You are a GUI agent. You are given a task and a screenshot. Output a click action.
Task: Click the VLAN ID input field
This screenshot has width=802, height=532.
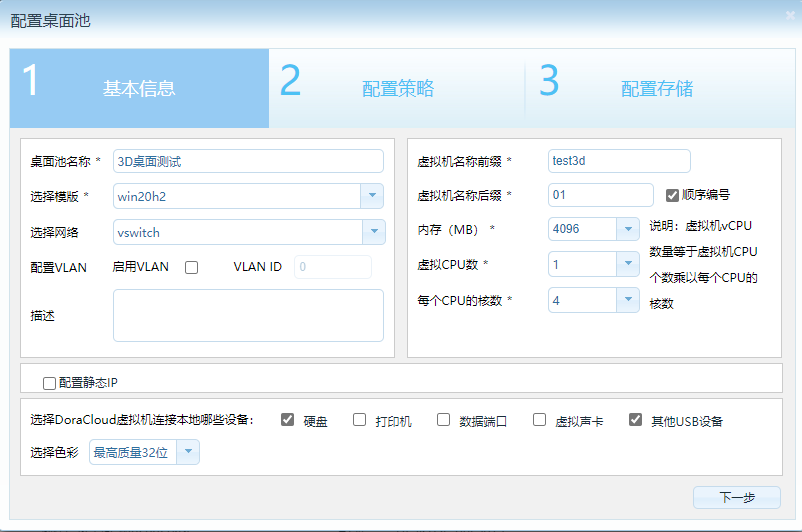(x=332, y=267)
